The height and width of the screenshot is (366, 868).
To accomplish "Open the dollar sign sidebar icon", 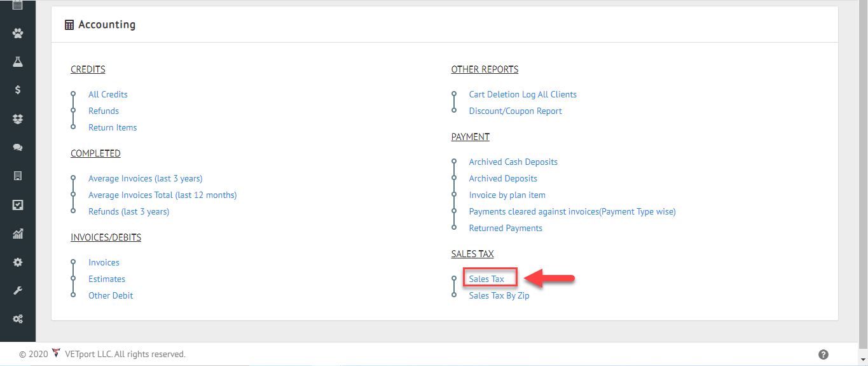I will (x=18, y=90).
